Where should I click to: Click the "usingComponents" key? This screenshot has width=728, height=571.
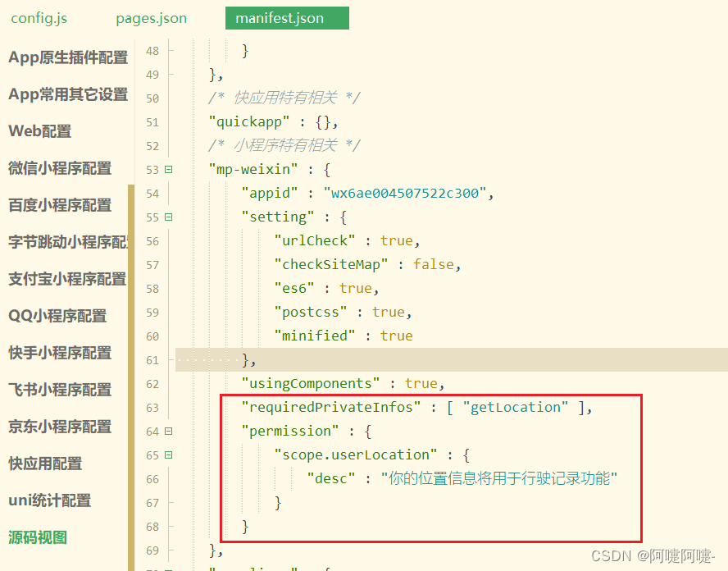(311, 383)
